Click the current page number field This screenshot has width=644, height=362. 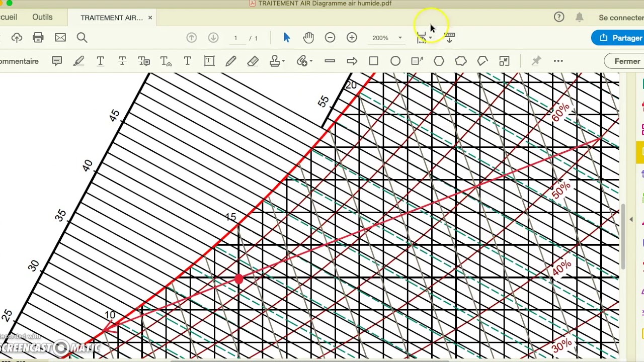pyautogui.click(x=235, y=38)
